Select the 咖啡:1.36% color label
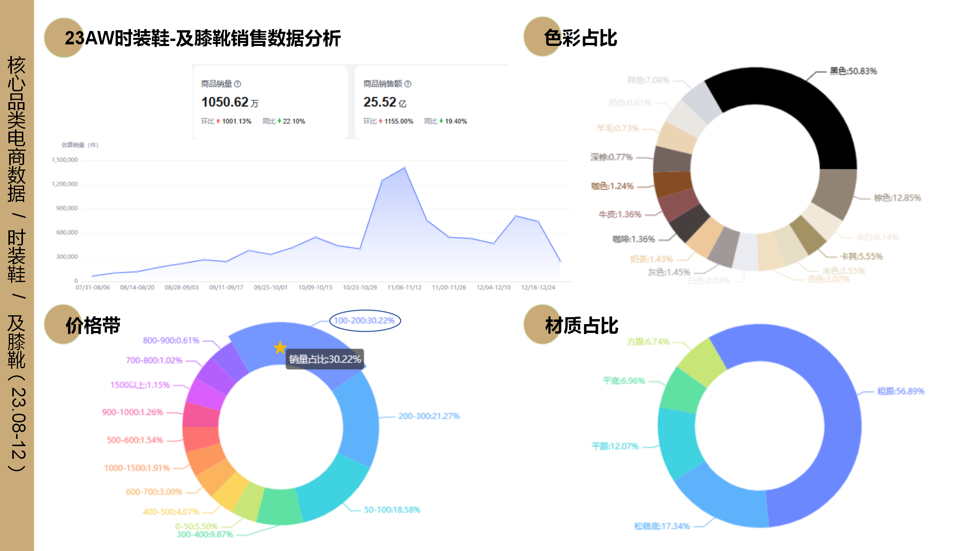980x551 pixels. tap(634, 239)
